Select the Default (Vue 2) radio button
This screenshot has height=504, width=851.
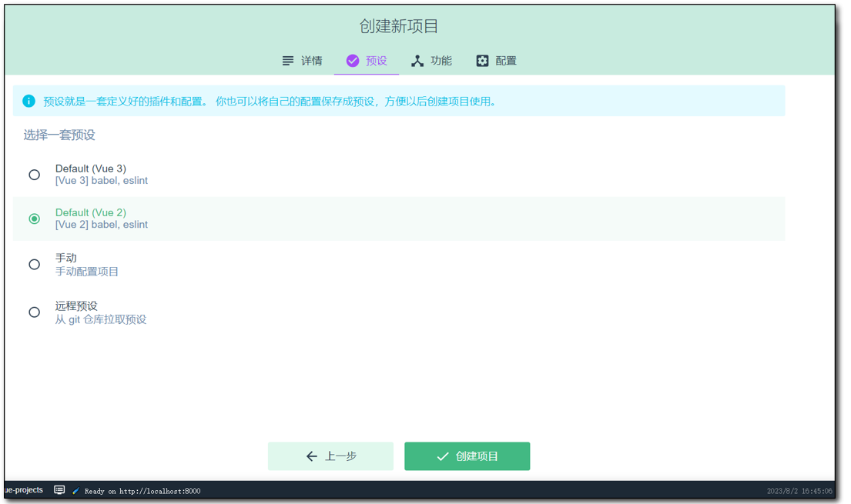(x=35, y=219)
